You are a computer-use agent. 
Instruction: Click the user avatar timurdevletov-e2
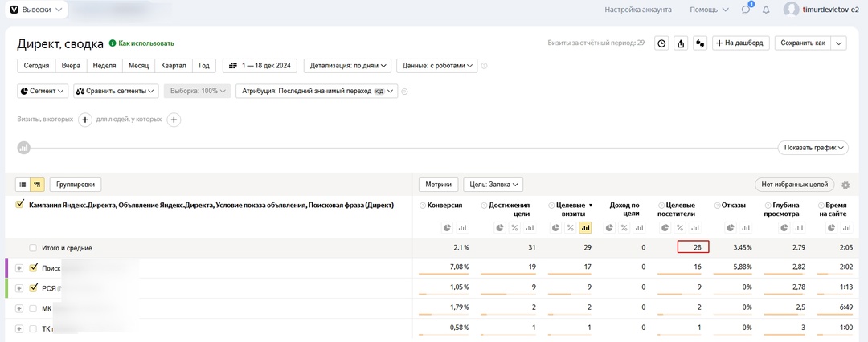(x=792, y=10)
